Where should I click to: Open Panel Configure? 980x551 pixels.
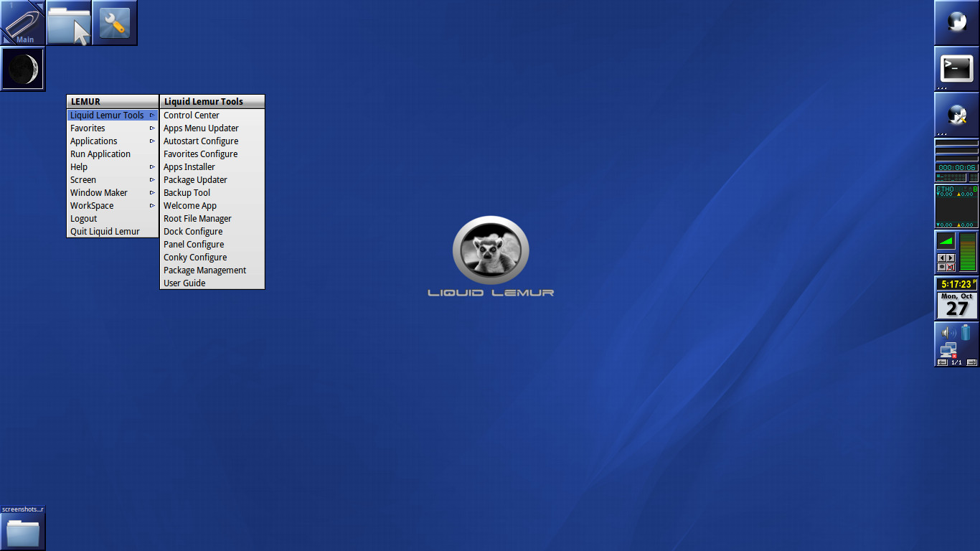point(212,245)
